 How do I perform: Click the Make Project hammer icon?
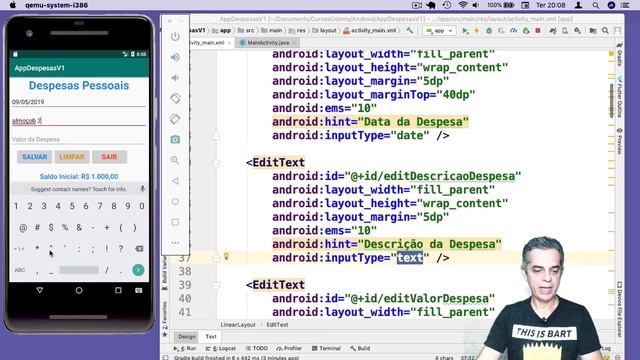(x=409, y=31)
